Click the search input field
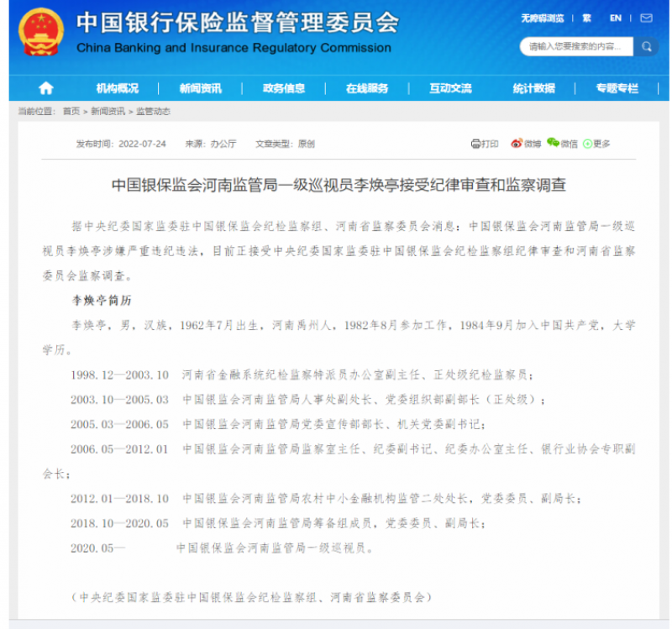This screenshot has height=629, width=672. 576,46
